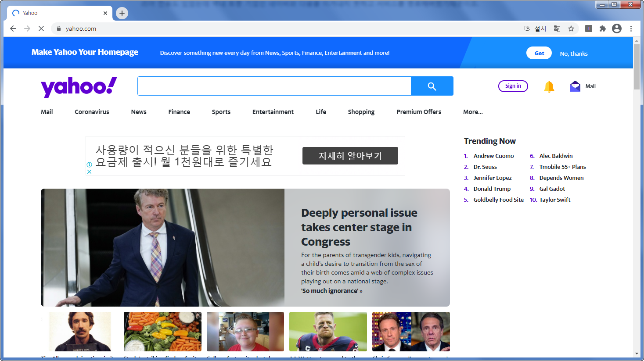
Task: Click the Get button in the banner
Action: point(539,53)
